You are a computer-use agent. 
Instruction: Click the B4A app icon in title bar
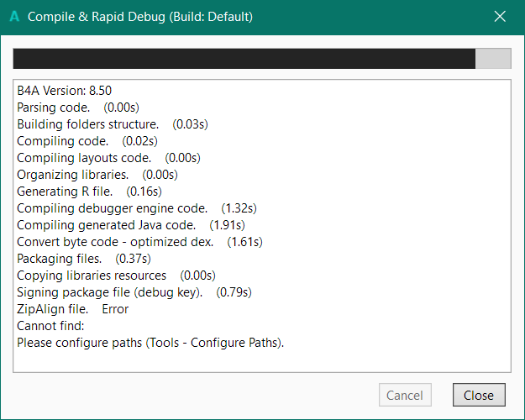(x=14, y=17)
